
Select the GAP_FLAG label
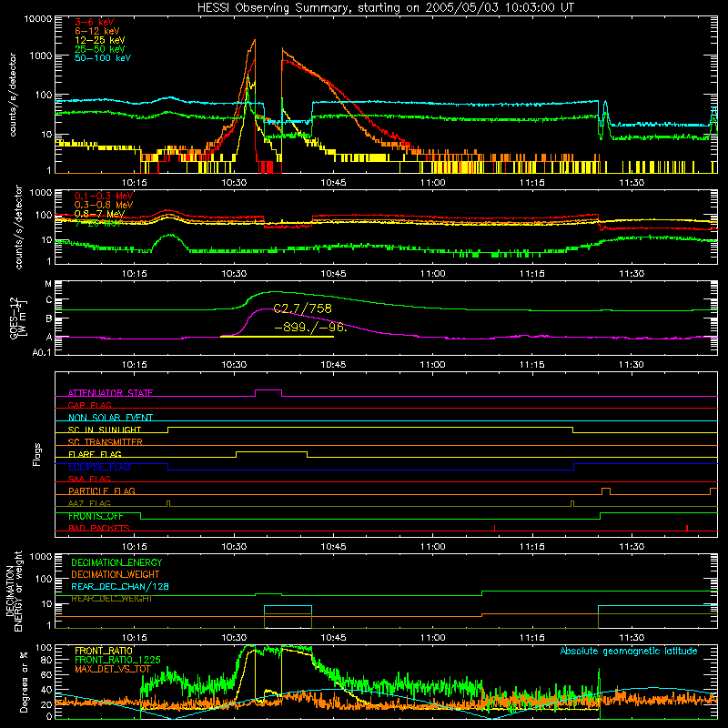90,405
